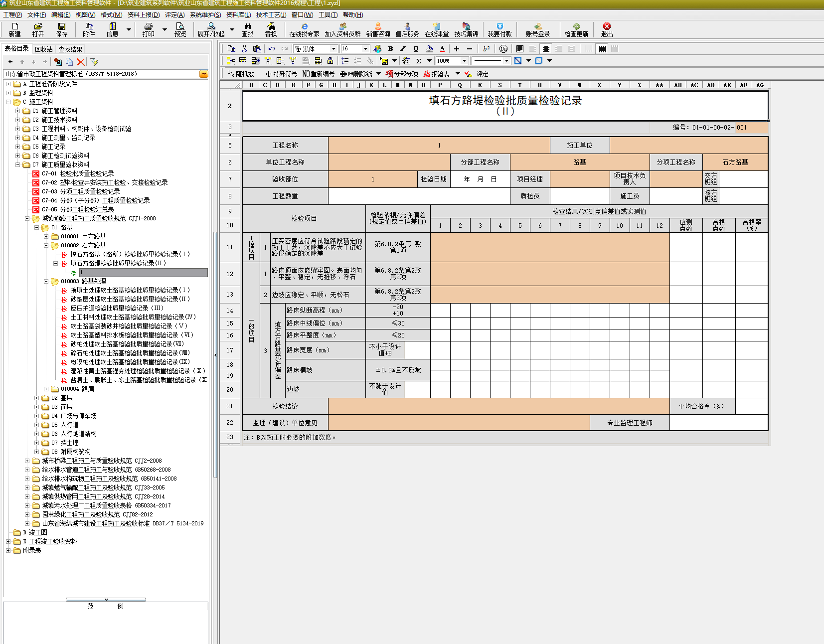Click the 预览 (Preview) toolbar icon
This screenshot has width=824, height=644.
tap(180, 29)
